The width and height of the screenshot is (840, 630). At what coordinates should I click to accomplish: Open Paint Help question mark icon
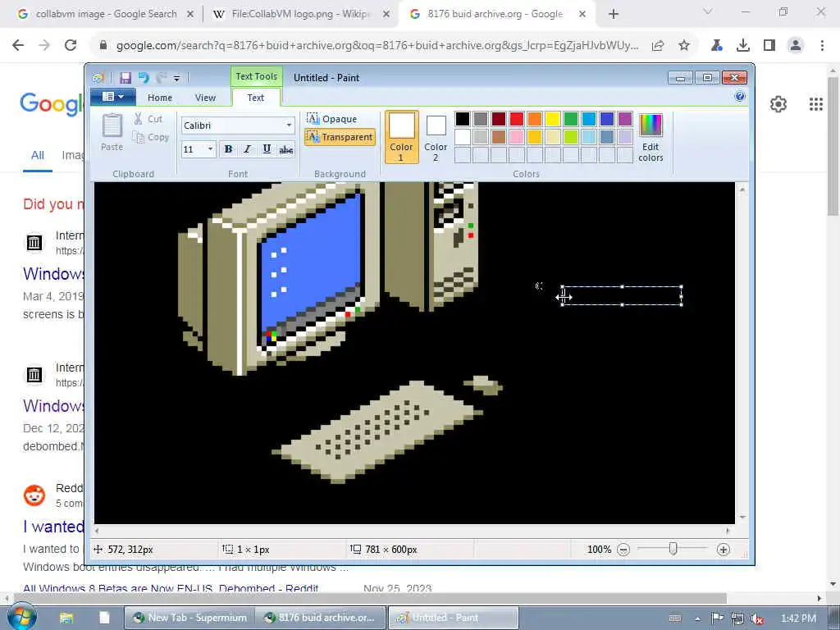click(740, 97)
